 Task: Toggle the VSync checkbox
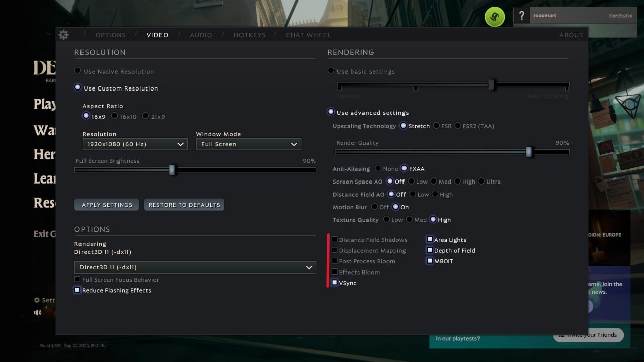coord(334,283)
